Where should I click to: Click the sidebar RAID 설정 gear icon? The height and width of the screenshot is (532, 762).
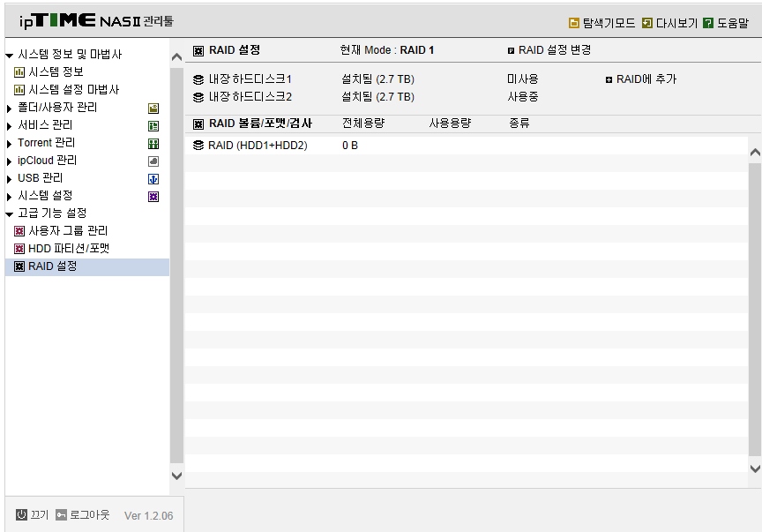click(19, 266)
